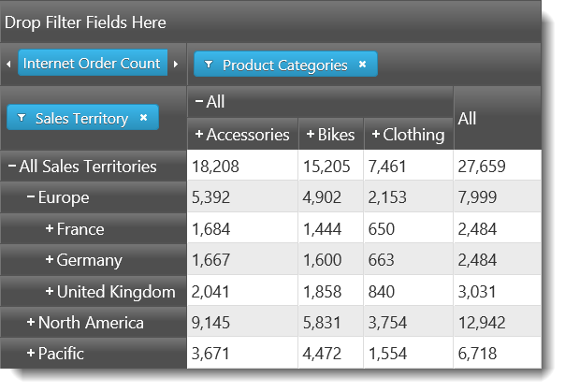This screenshot has height=392, width=565.
Task: Expand the United Kingdom row
Action: [50, 292]
